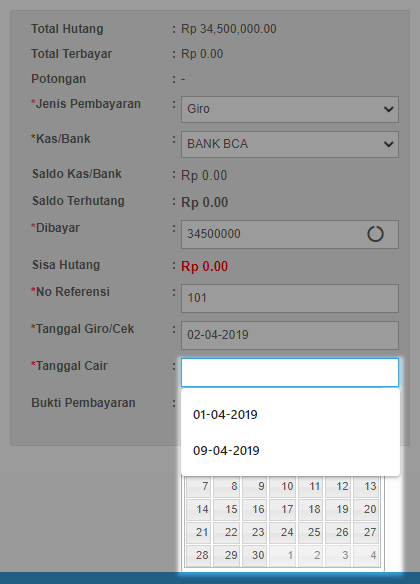
Task: Expand the Kas/Bank dropdown showing BANK BCA
Action: (x=290, y=144)
